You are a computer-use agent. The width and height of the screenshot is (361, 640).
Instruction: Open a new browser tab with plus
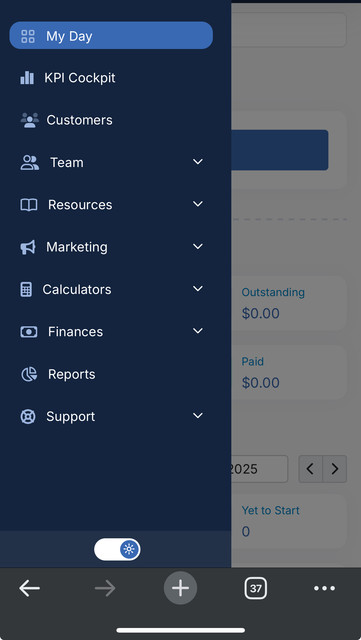(x=180, y=588)
